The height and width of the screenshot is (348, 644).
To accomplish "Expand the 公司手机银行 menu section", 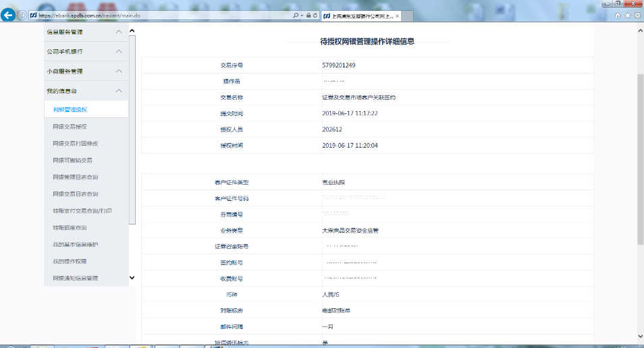I will click(x=119, y=51).
